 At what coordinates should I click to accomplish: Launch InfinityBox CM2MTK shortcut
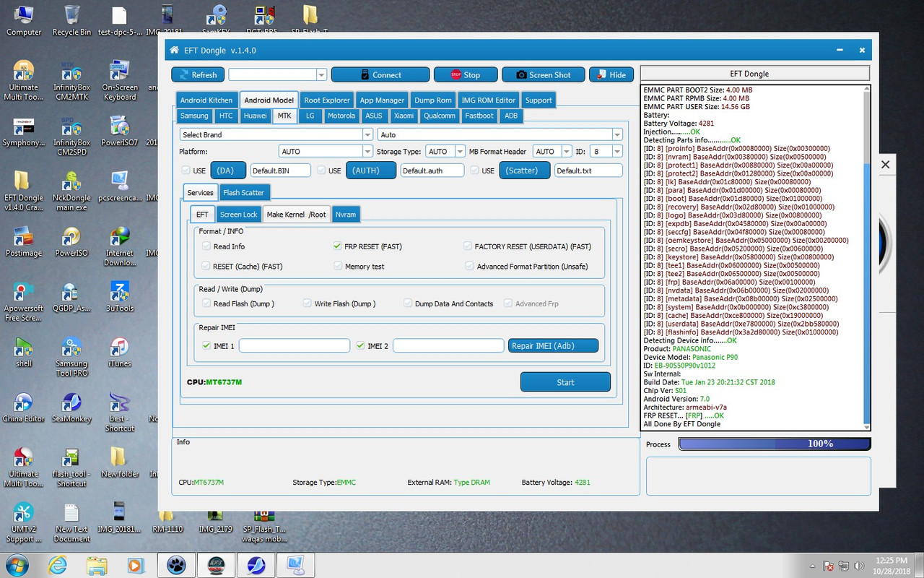click(71, 80)
